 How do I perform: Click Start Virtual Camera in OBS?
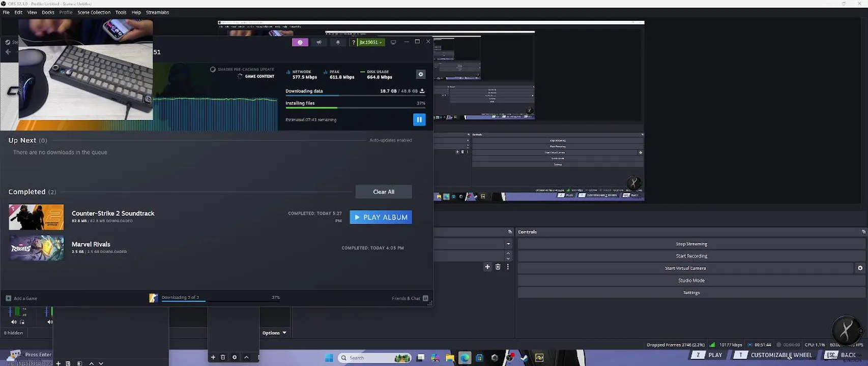tap(685, 268)
